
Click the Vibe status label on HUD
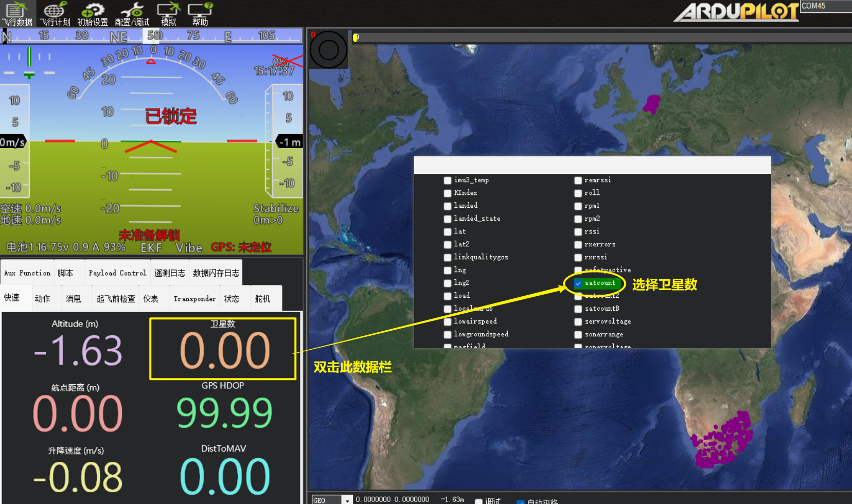click(x=189, y=248)
